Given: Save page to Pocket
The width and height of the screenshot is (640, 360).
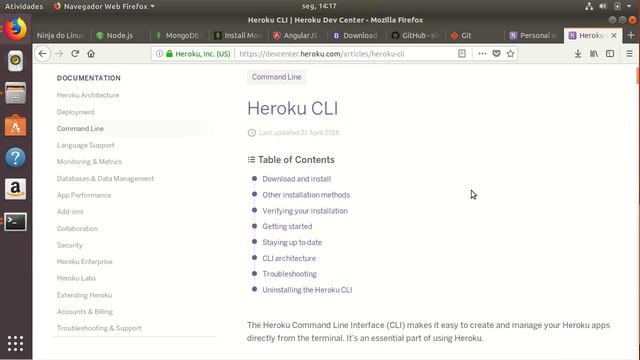Looking at the screenshot, I should [496, 53].
